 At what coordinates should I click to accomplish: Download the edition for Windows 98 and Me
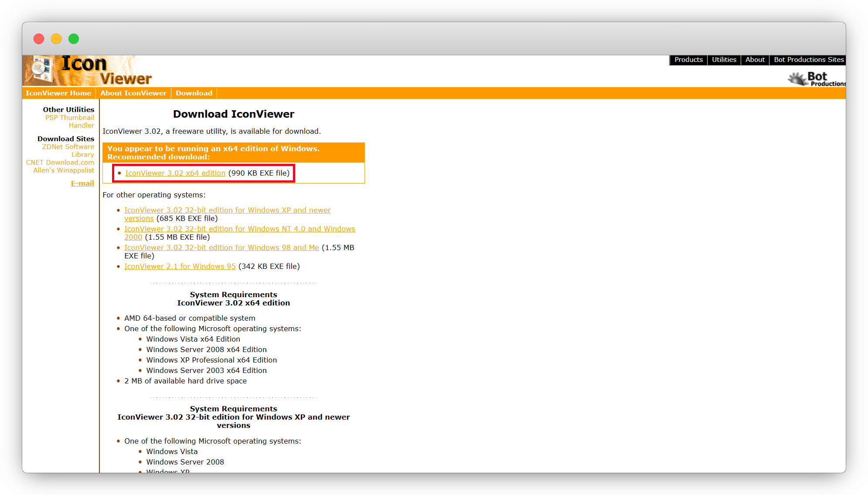(x=221, y=247)
